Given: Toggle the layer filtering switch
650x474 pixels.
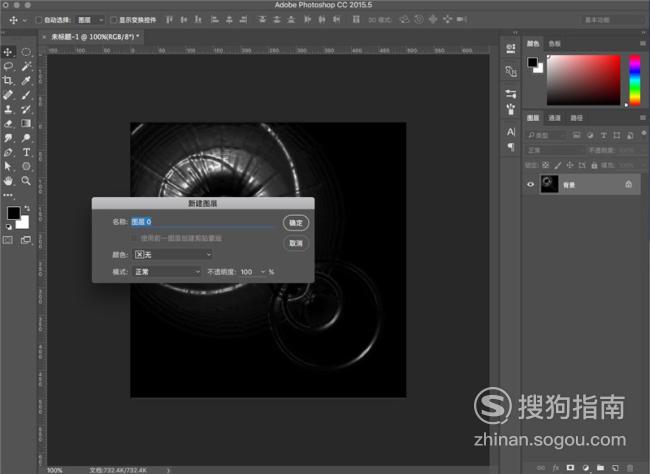Looking at the screenshot, I should coord(643,133).
